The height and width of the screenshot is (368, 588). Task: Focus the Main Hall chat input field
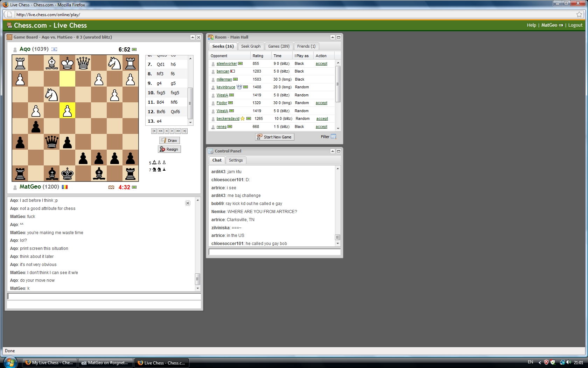pyautogui.click(x=275, y=252)
